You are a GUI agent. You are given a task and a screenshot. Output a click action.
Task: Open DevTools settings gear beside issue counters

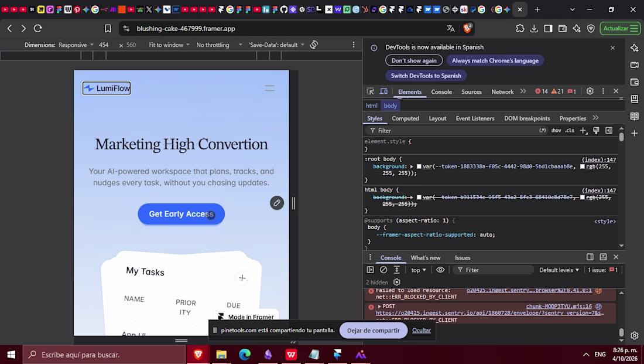click(x=590, y=91)
